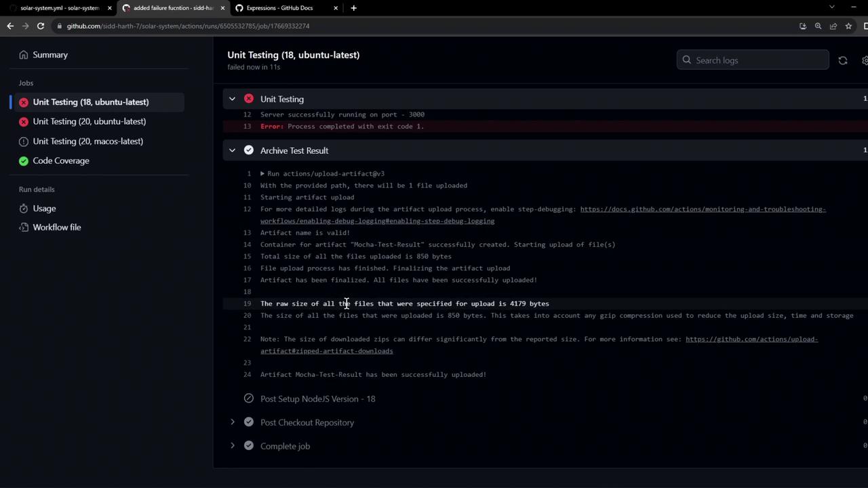Bookmark this page with star icon
The height and width of the screenshot is (488, 868).
[848, 26]
